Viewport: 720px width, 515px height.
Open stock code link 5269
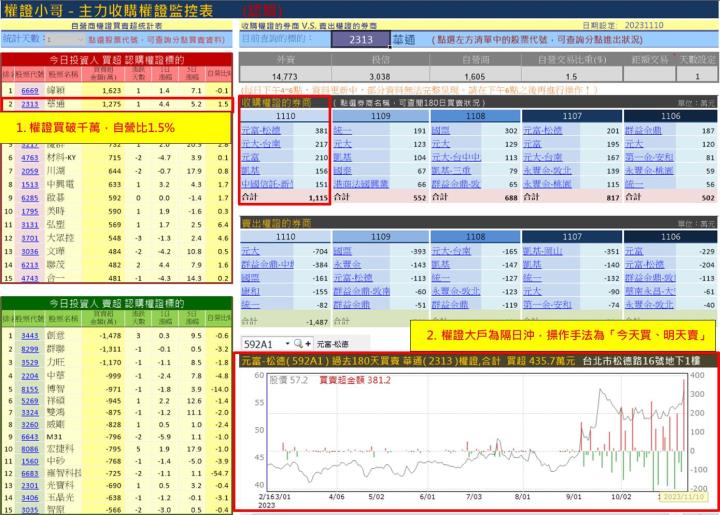click(30, 401)
